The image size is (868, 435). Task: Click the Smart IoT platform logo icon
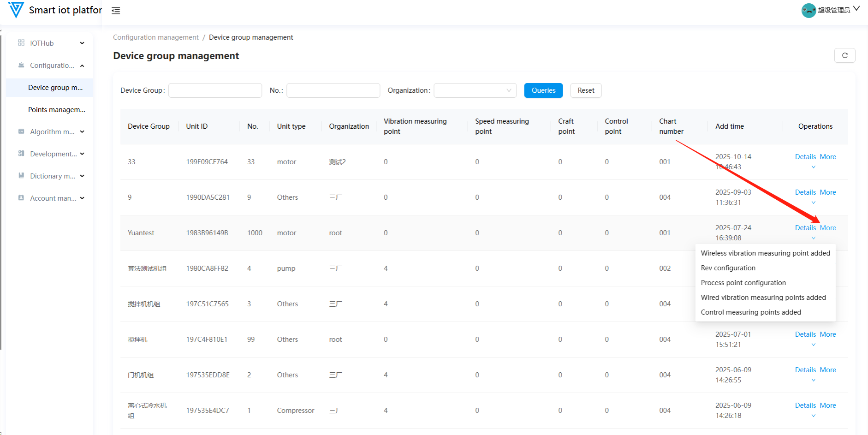[16, 10]
